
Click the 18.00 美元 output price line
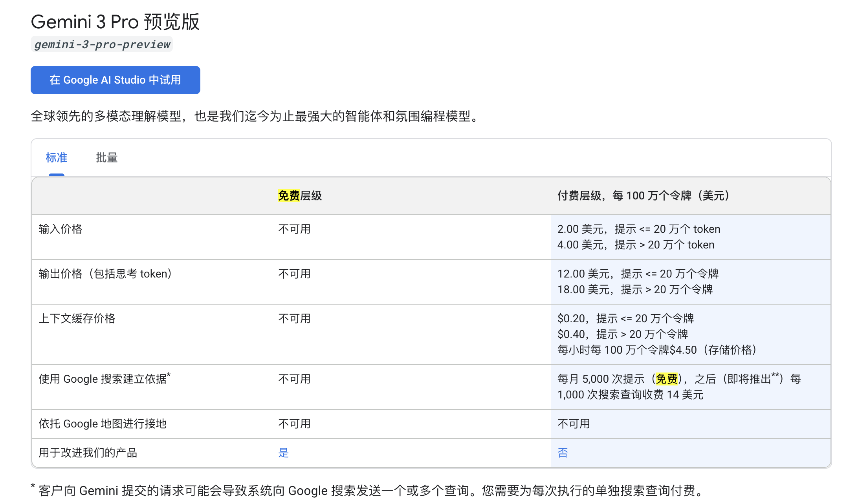click(635, 289)
